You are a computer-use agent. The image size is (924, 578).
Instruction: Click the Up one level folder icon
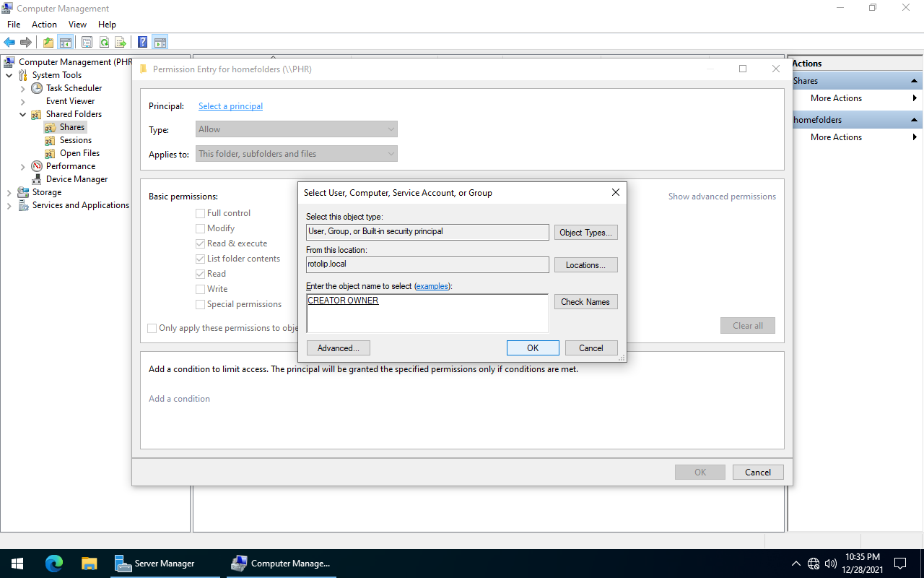48,43
